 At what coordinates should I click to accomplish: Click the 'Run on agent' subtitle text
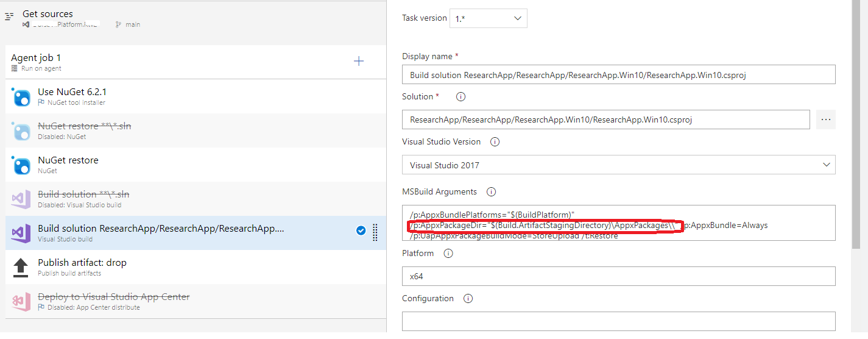click(x=41, y=69)
